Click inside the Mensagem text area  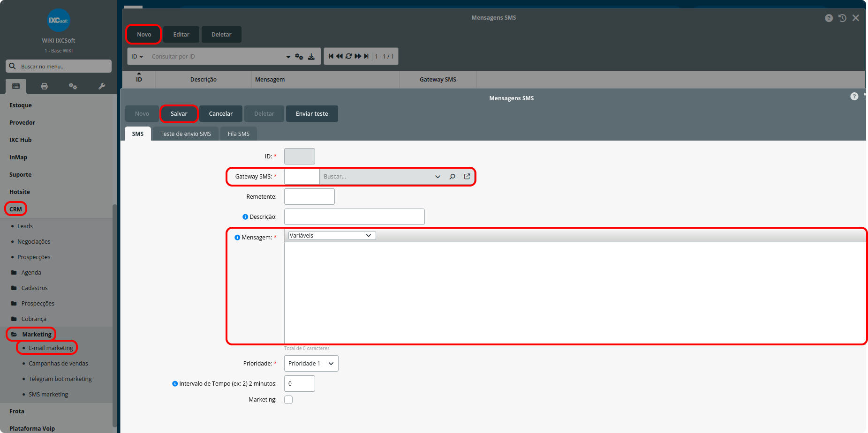[x=575, y=293]
